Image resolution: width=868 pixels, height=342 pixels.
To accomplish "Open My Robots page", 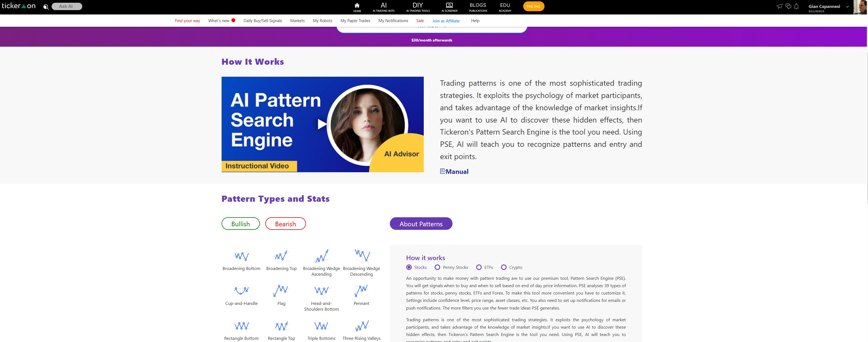I will [322, 21].
